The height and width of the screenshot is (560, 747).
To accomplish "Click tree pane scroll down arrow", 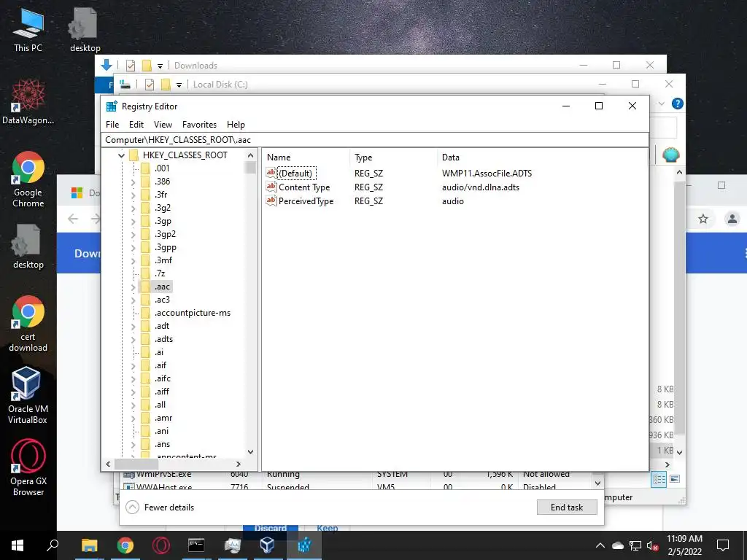I will [251, 452].
